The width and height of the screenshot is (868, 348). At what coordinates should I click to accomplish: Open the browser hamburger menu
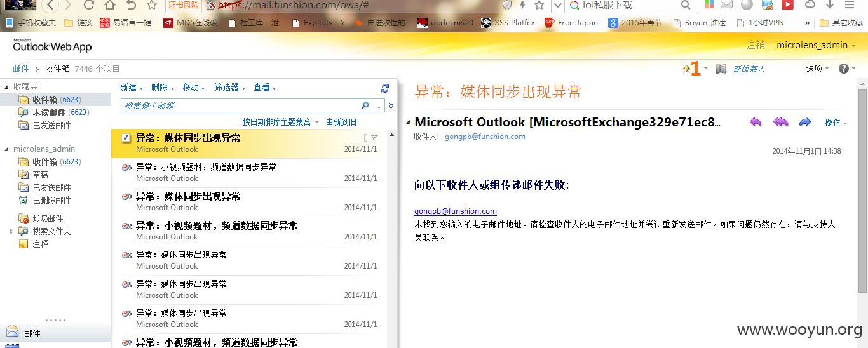click(x=850, y=4)
